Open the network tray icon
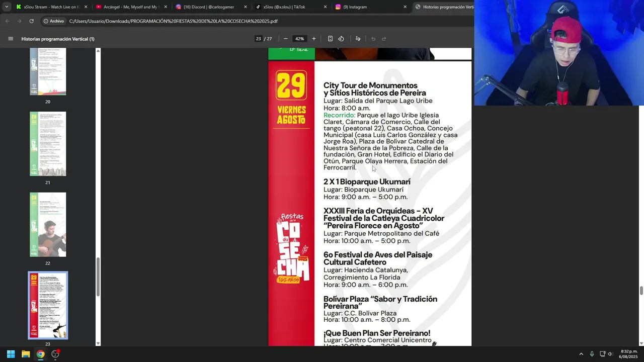The height and width of the screenshot is (362, 644). tap(602, 354)
